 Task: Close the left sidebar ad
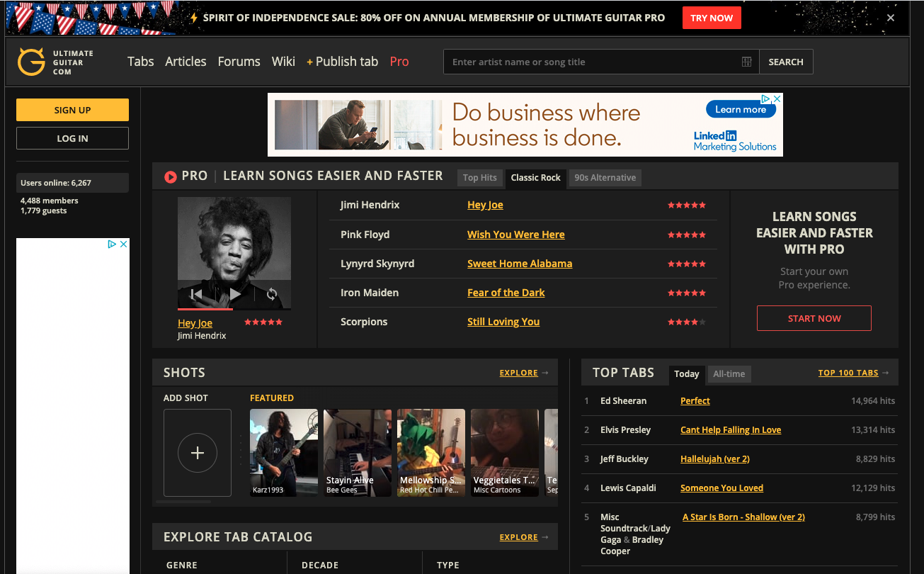coord(123,244)
